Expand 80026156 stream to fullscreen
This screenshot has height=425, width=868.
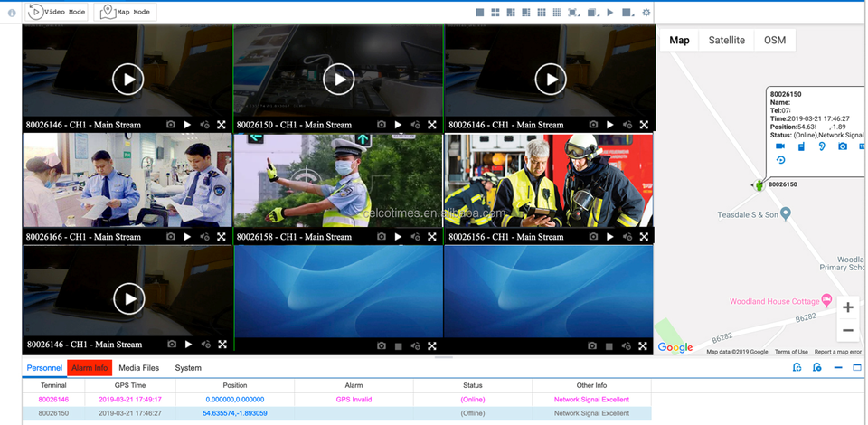(x=644, y=237)
